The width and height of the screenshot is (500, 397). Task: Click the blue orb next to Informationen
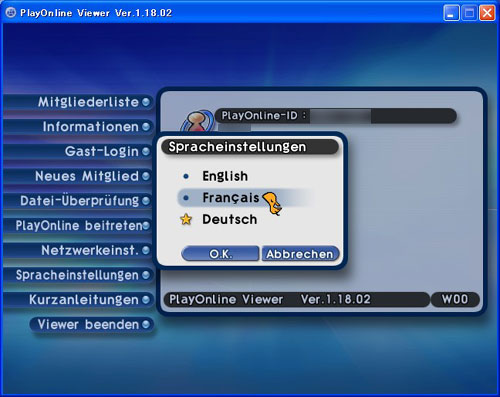[146, 126]
